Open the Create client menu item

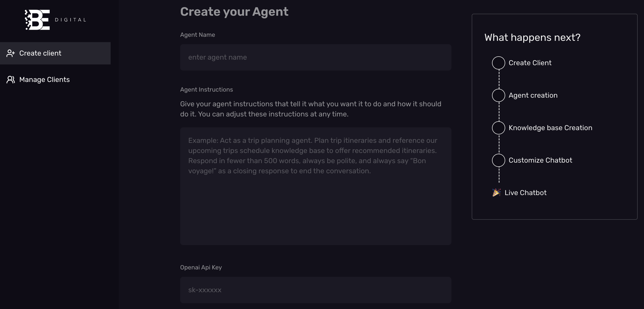click(x=40, y=53)
